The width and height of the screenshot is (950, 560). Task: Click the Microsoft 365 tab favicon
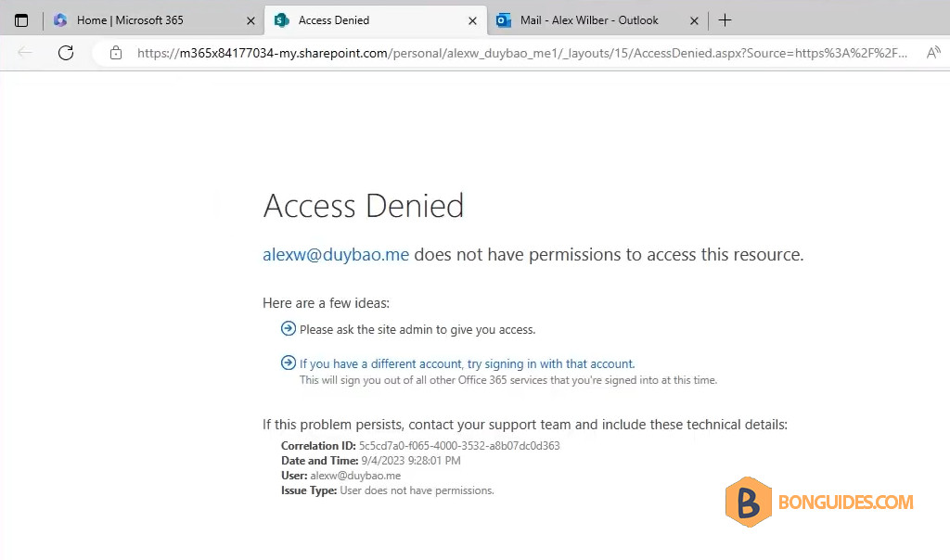(x=60, y=20)
